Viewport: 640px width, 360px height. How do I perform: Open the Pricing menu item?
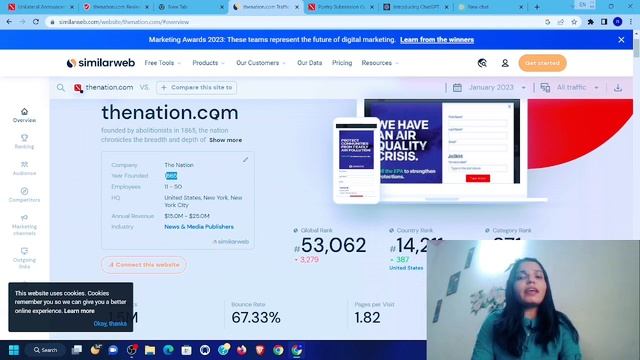point(342,63)
